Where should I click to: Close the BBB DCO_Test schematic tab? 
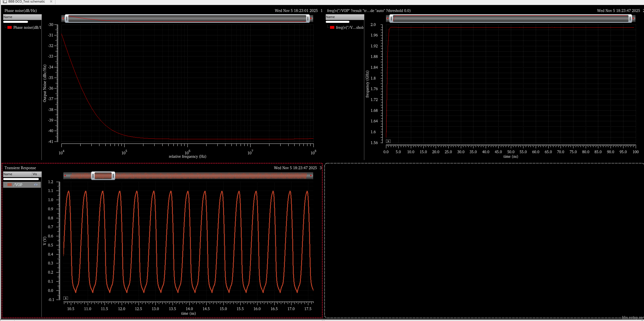51,2
